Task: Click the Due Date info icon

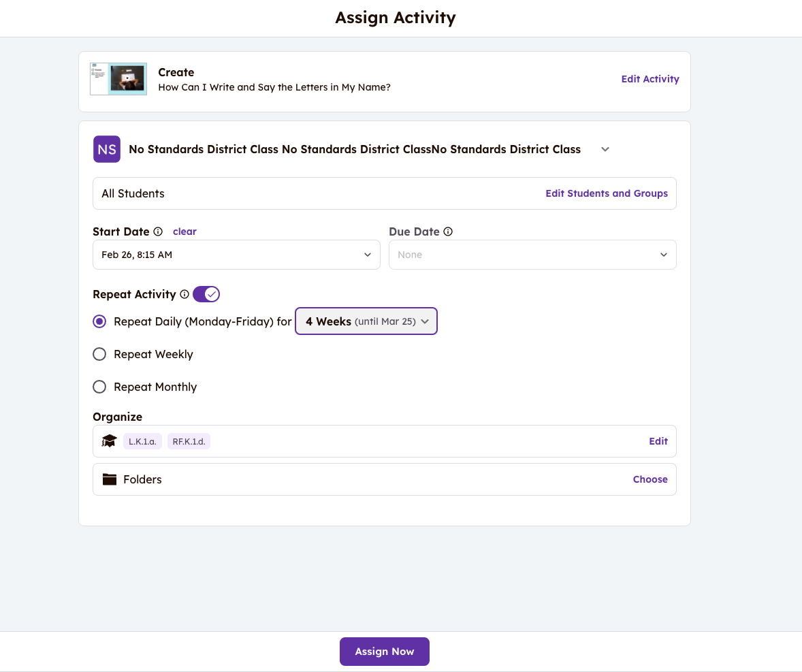Action: (x=448, y=231)
